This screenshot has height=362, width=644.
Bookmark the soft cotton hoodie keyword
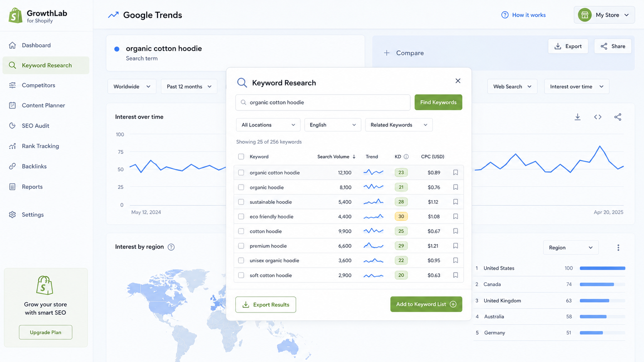455,275
